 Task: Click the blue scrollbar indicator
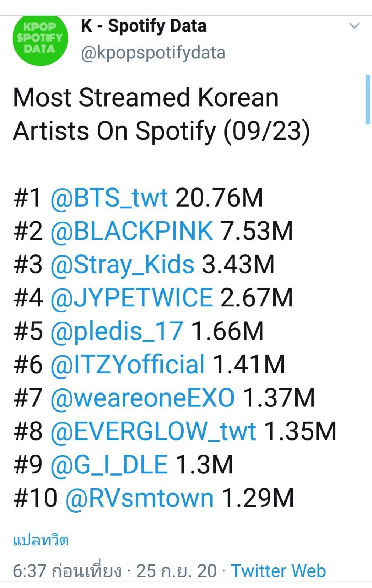click(x=367, y=99)
